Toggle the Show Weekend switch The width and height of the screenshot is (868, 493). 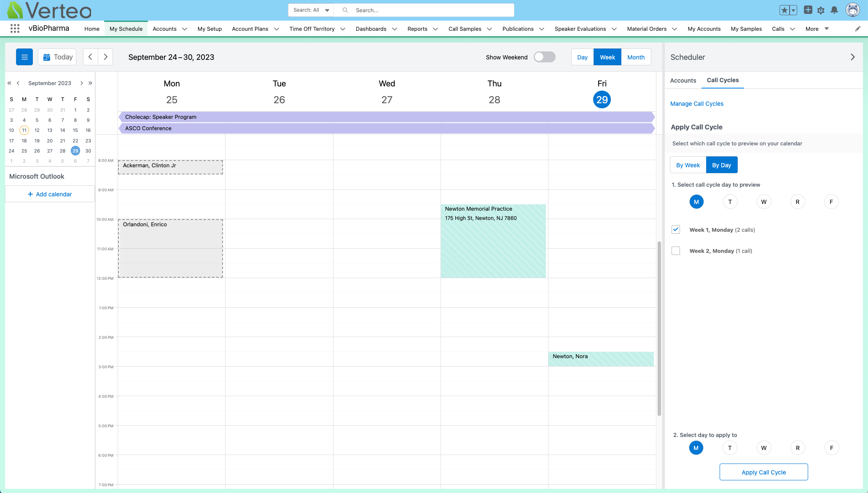(x=544, y=57)
